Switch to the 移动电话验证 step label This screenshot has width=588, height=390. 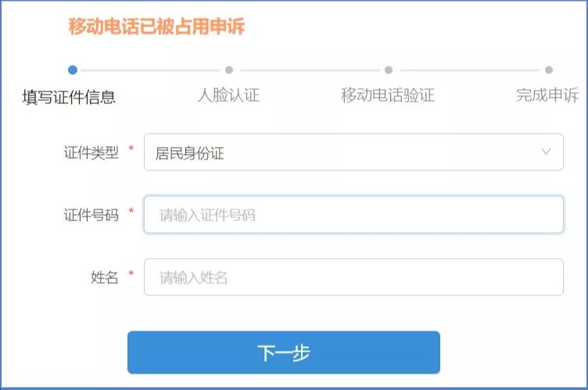pyautogui.click(x=388, y=95)
